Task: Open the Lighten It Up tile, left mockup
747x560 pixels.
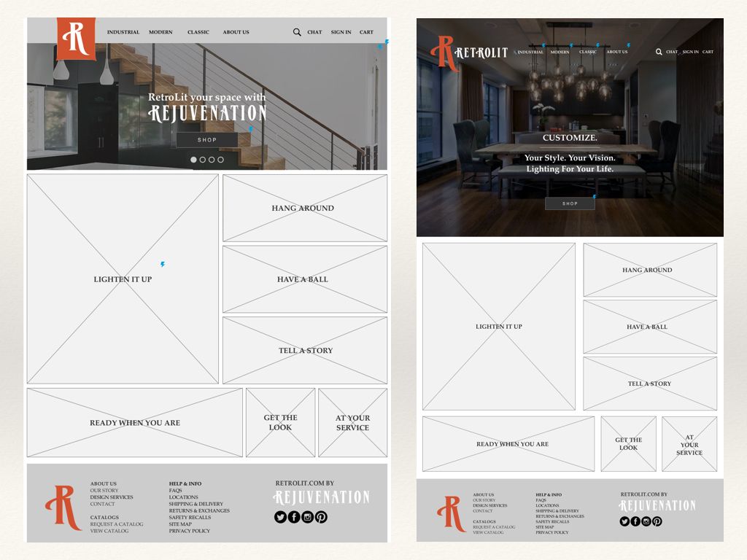Action: tap(123, 279)
